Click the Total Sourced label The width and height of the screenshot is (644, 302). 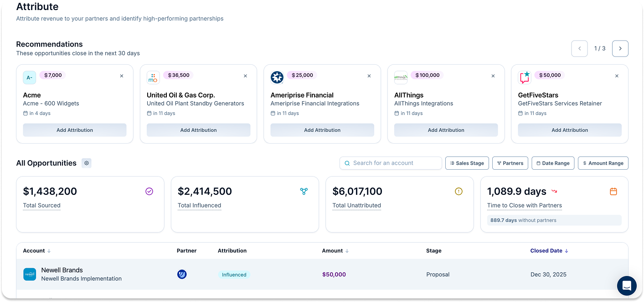click(41, 205)
